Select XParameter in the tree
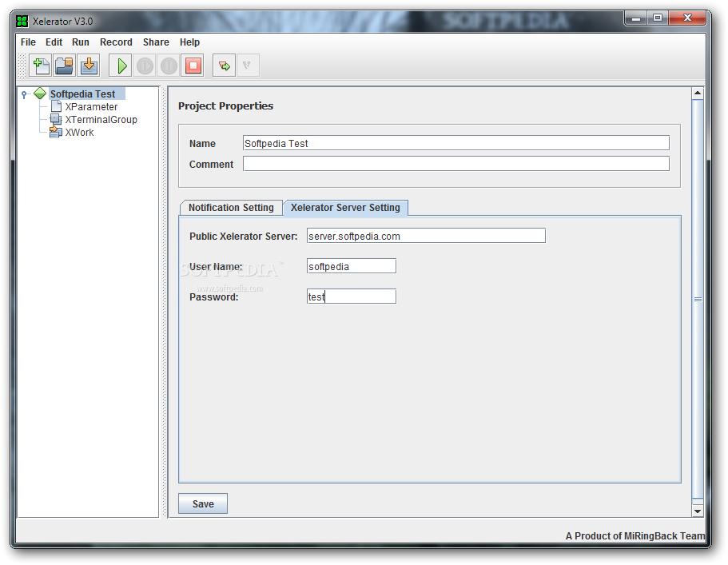The image size is (728, 565). [x=91, y=107]
